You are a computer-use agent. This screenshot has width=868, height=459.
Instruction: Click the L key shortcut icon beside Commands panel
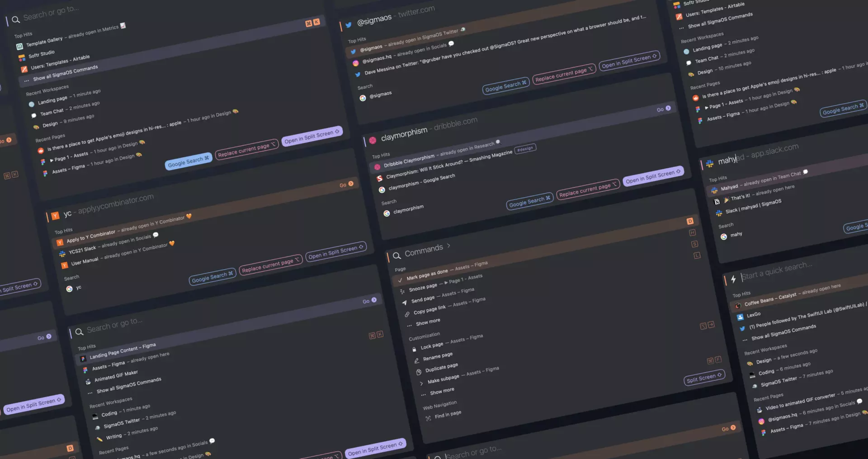(x=697, y=256)
